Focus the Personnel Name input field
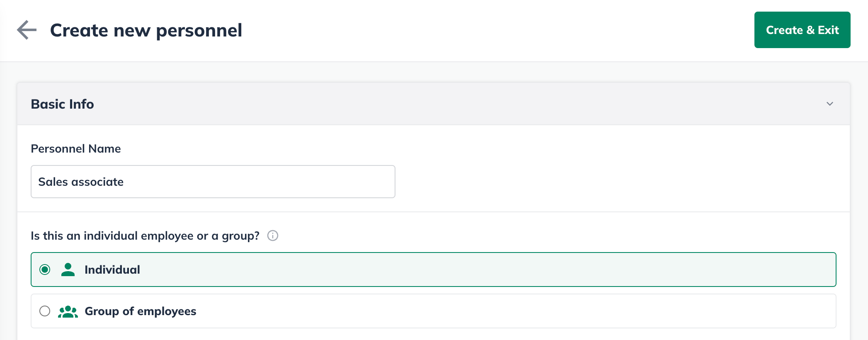The height and width of the screenshot is (340, 868). [x=213, y=182]
